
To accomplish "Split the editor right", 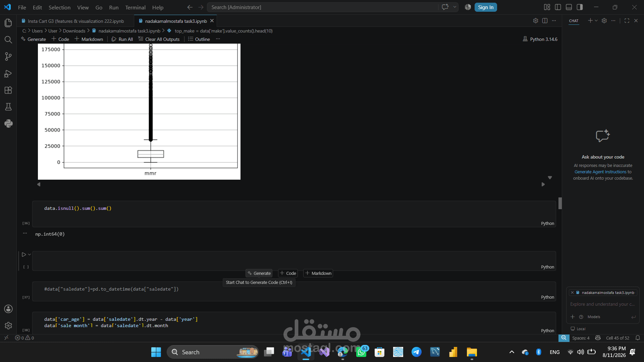I will click(x=545, y=21).
